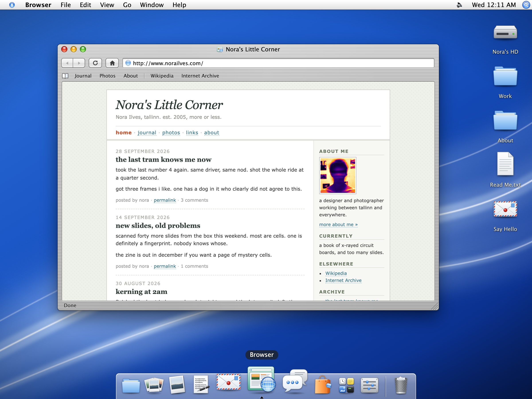Open the bookmarks book icon
This screenshot has height=399, width=532.
click(65, 76)
